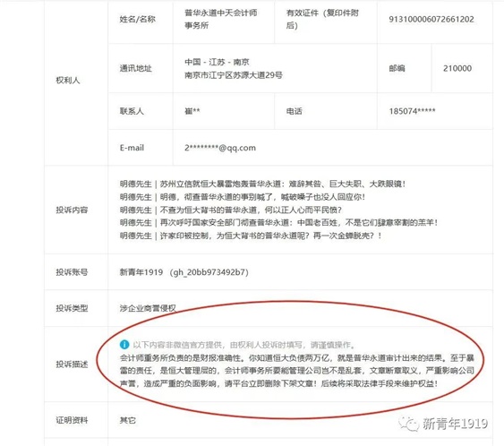Click the 新青年1919 watermark text
The height and width of the screenshot is (446, 504).
455,424
